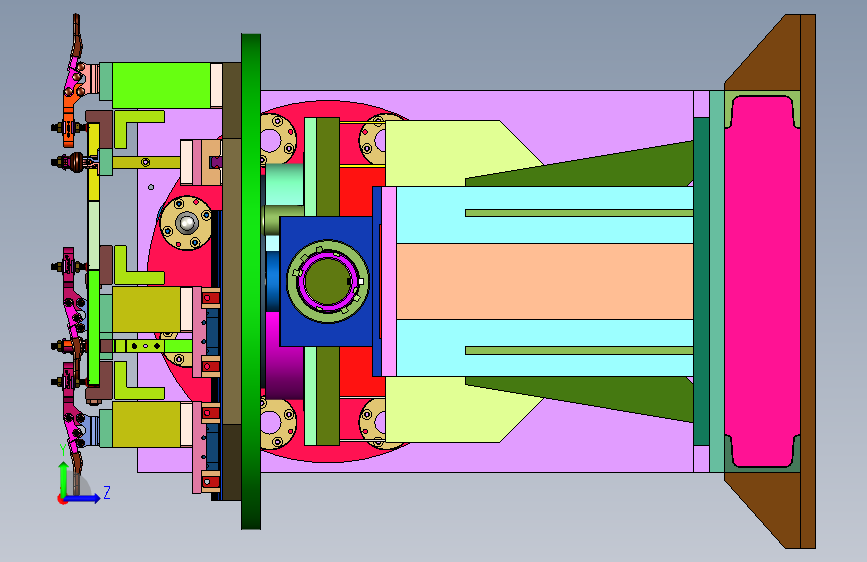Pick the bright green cylinder at top left

tap(161, 85)
